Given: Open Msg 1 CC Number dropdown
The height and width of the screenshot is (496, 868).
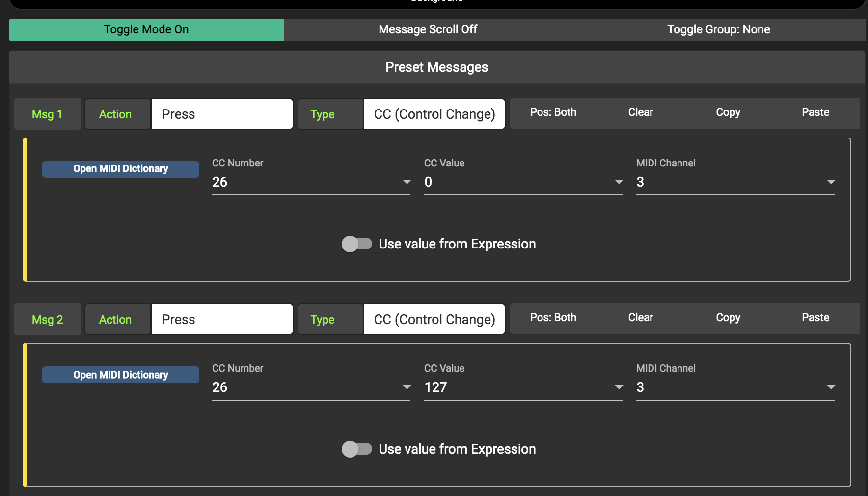Looking at the screenshot, I should pos(311,182).
